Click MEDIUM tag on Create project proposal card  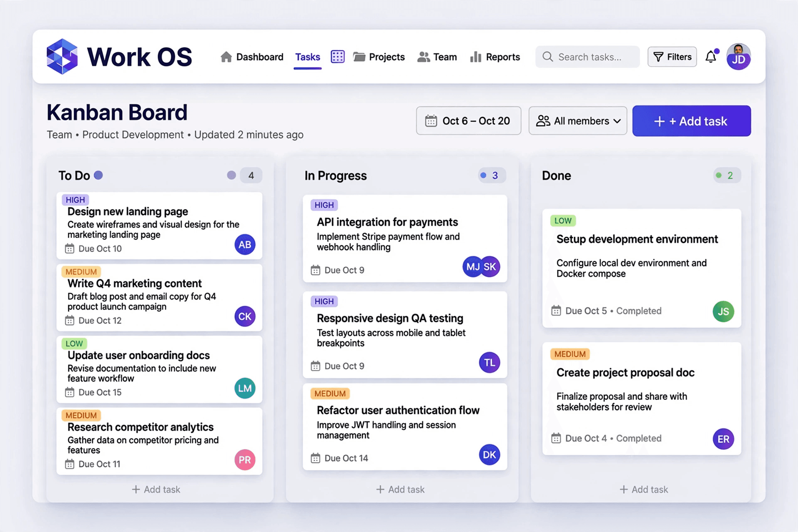tap(570, 354)
